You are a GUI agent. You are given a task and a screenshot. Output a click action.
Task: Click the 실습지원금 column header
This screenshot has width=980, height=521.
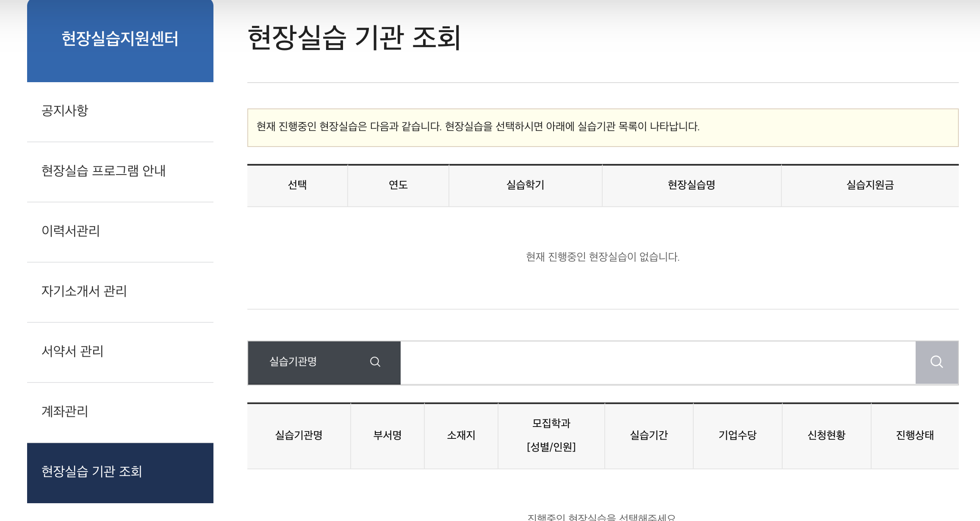(x=870, y=185)
